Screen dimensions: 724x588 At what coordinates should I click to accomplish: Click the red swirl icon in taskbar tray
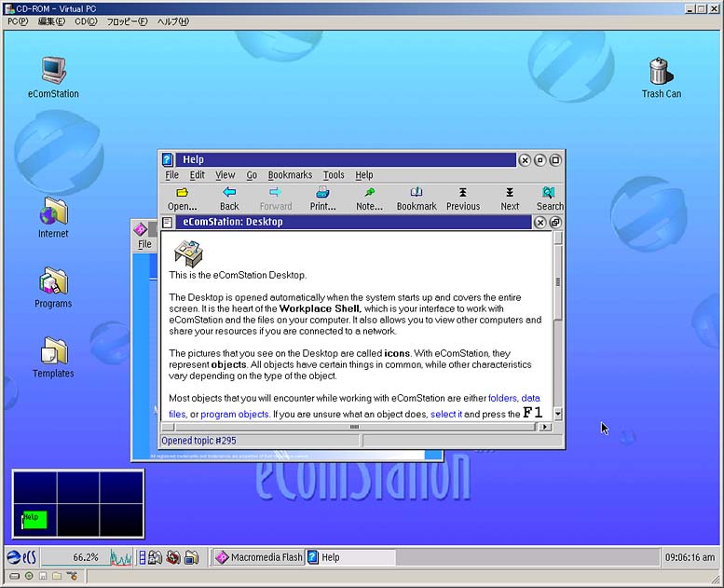pos(173,557)
